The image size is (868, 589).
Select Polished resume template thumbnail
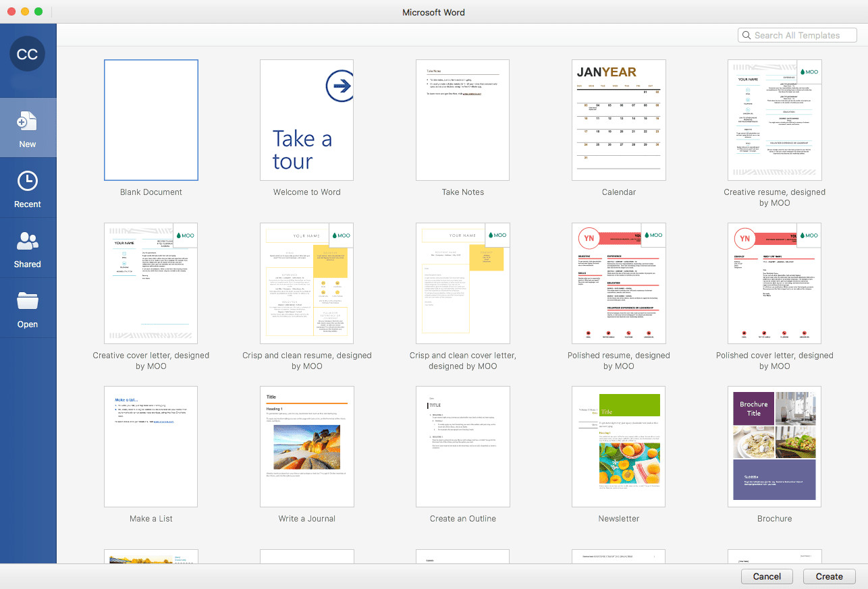click(x=619, y=283)
